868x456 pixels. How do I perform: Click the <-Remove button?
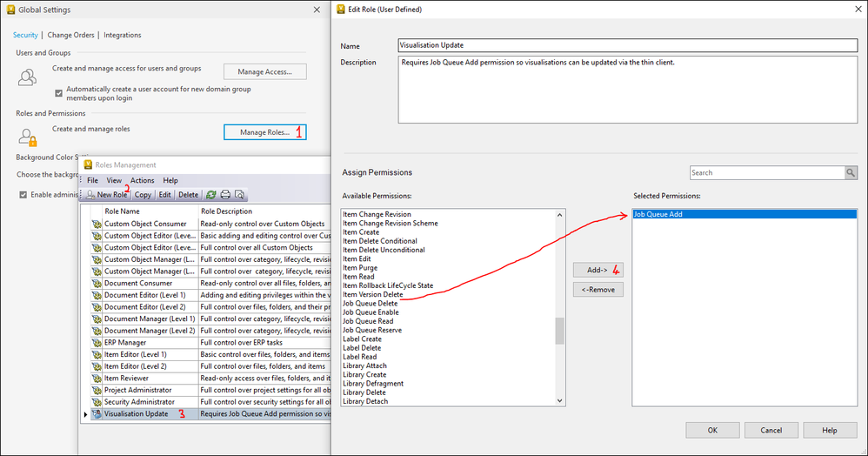tap(598, 290)
